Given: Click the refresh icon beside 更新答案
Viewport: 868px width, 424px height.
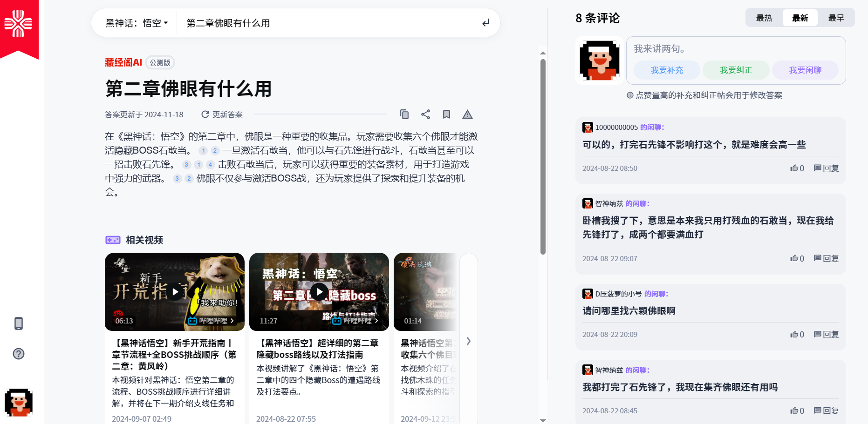Looking at the screenshot, I should click(205, 114).
